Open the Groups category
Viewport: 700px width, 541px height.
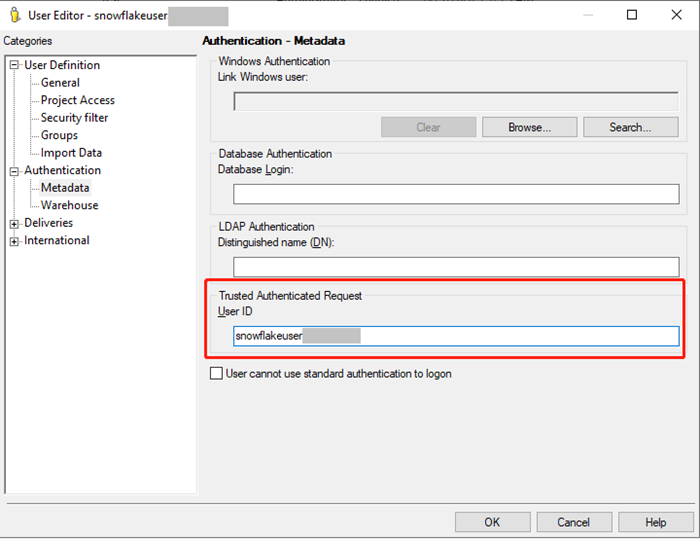59,135
